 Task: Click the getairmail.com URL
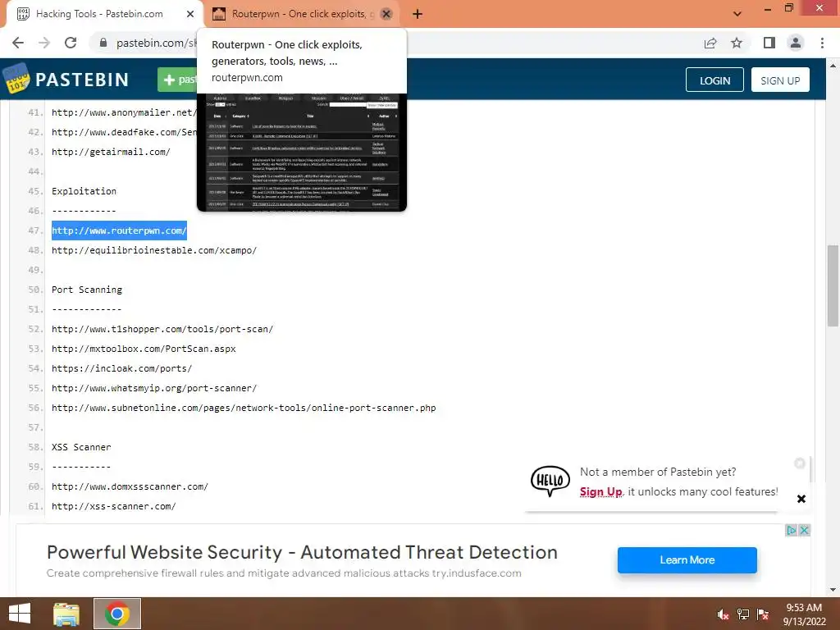point(111,152)
